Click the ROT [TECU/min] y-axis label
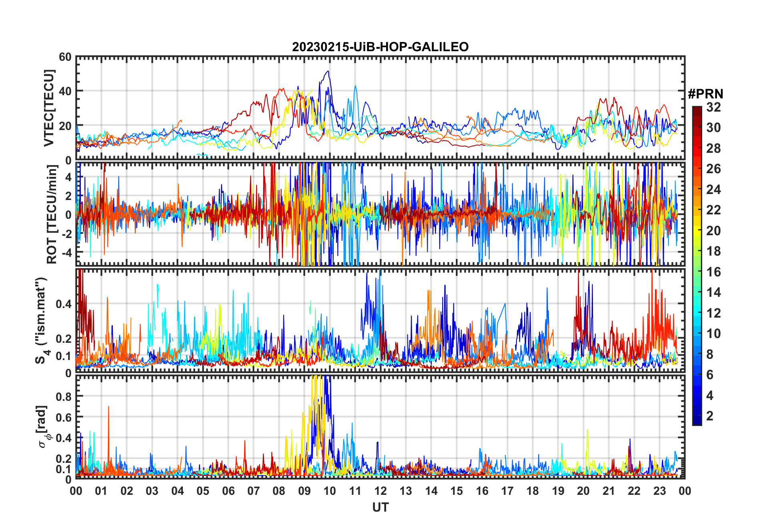761x532 pixels. pyautogui.click(x=52, y=214)
